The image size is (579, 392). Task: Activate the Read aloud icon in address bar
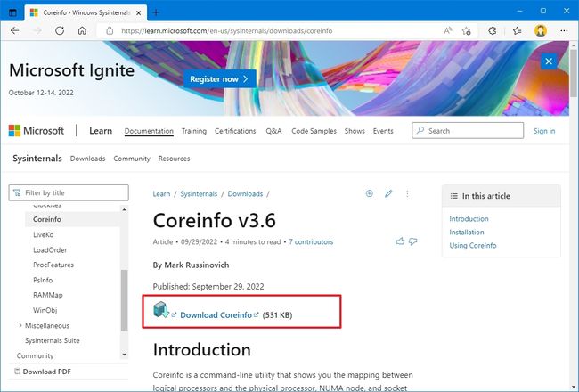447,30
